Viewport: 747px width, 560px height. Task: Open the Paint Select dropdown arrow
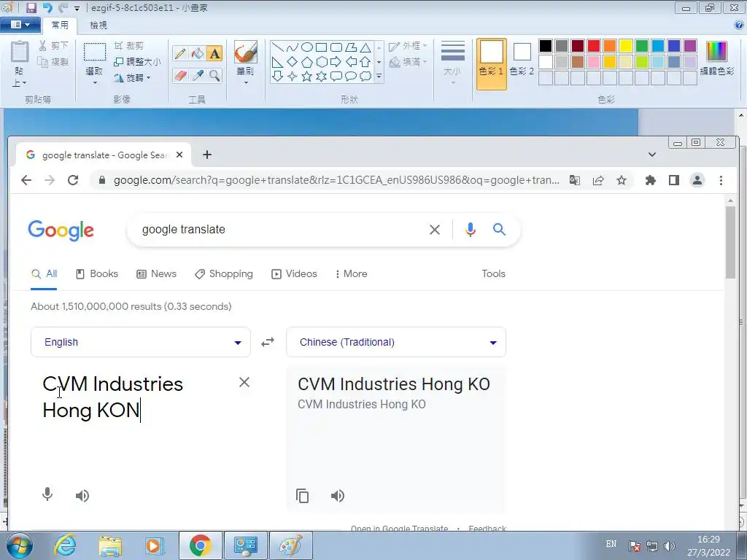(x=95, y=83)
